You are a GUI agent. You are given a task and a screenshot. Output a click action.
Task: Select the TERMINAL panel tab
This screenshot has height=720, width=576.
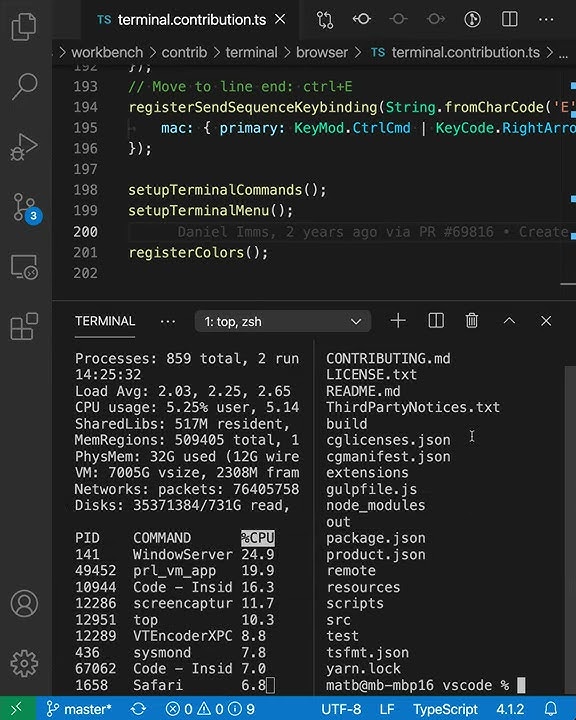(105, 321)
